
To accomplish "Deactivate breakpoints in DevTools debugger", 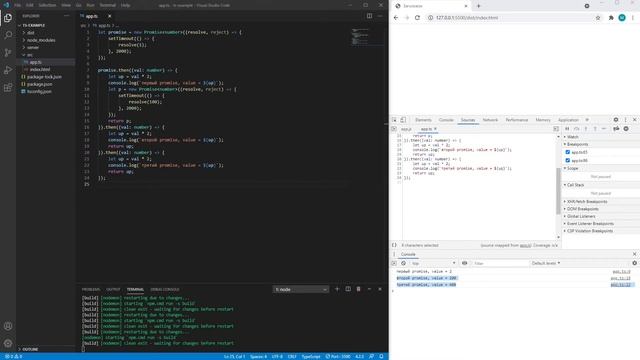I will click(616, 129).
